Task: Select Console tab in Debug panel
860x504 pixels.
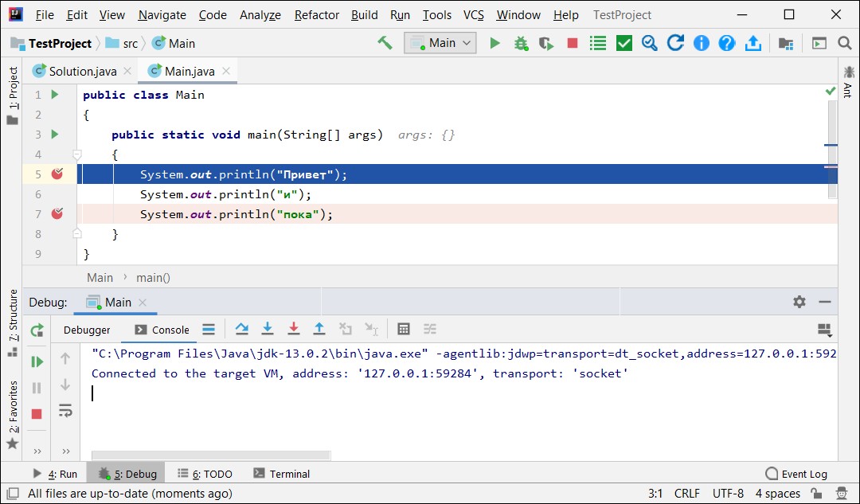Action: tap(162, 330)
